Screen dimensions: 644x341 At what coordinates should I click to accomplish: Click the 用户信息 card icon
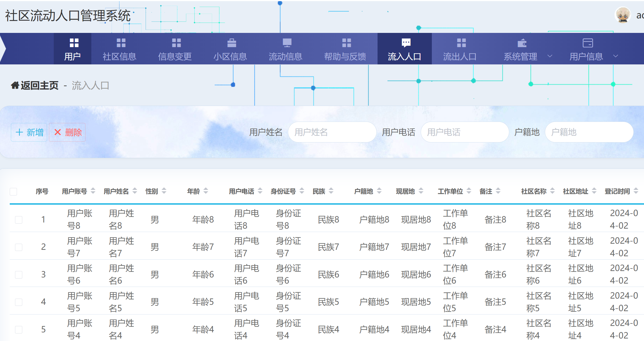pyautogui.click(x=588, y=43)
